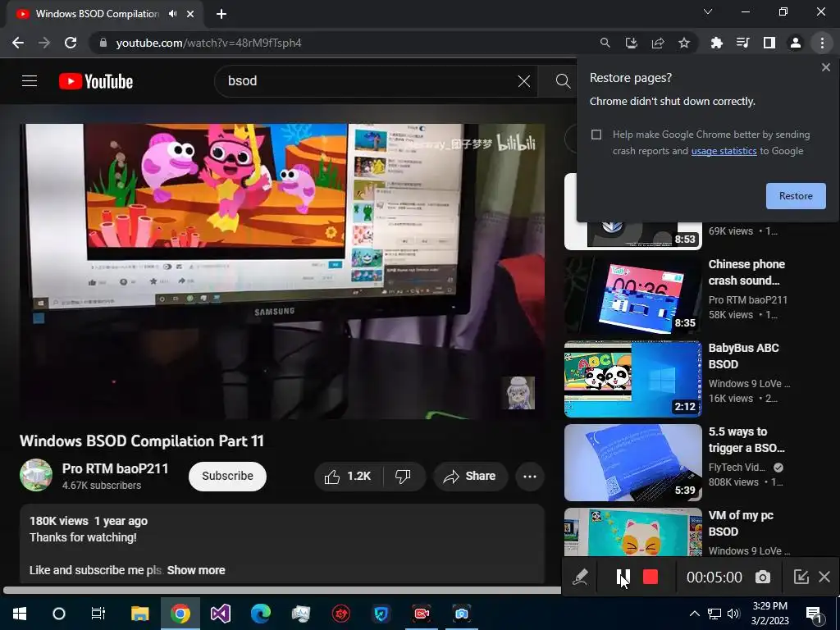Install app icon in the address bar
The height and width of the screenshot is (630, 840).
631,43
